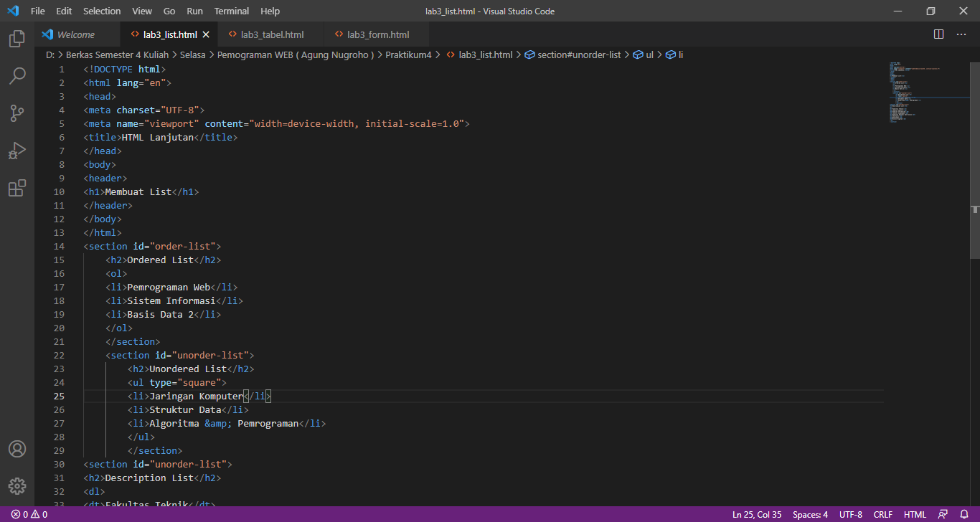Image resolution: width=980 pixels, height=522 pixels.
Task: Open the Manage settings gear icon
Action: pos(17,485)
